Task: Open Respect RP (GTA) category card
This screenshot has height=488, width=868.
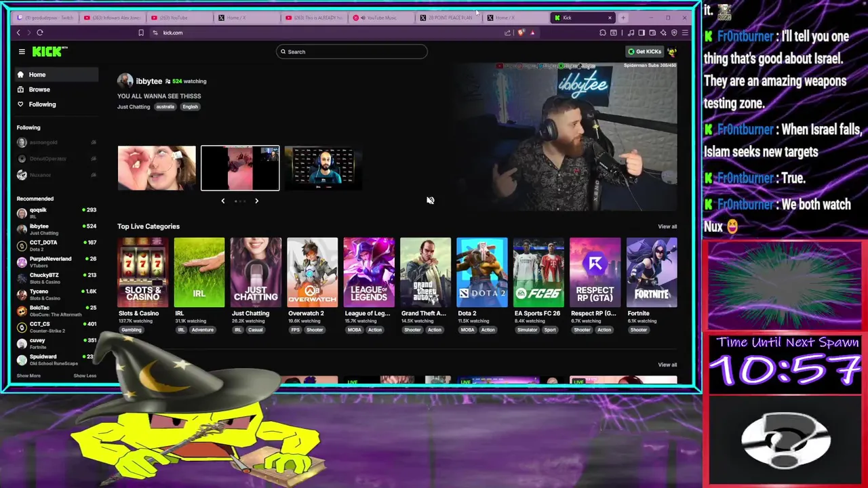Action: (595, 272)
